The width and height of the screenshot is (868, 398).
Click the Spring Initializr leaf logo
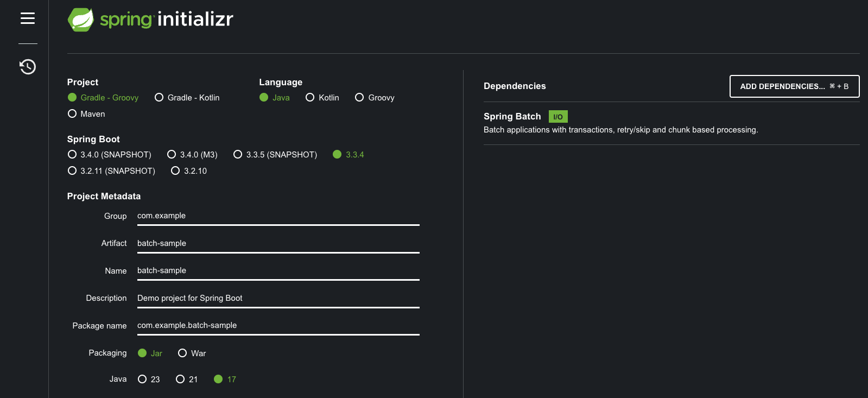tap(81, 20)
